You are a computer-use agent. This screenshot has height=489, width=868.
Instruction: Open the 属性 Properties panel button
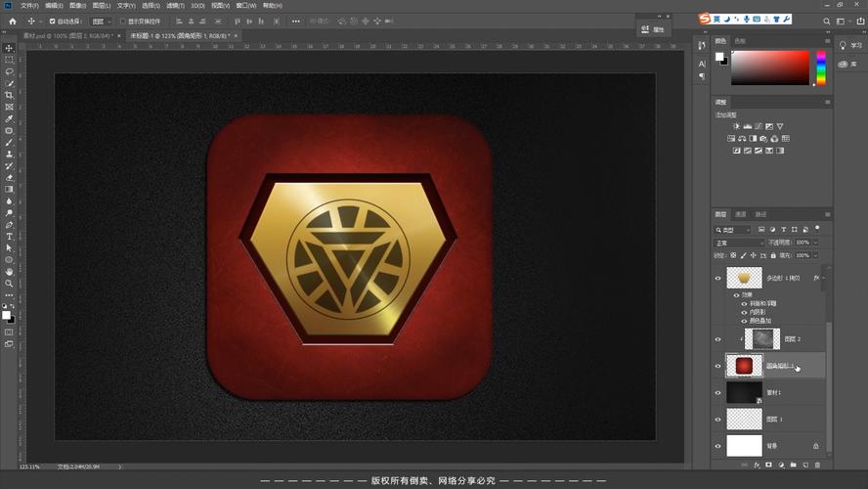pos(653,29)
